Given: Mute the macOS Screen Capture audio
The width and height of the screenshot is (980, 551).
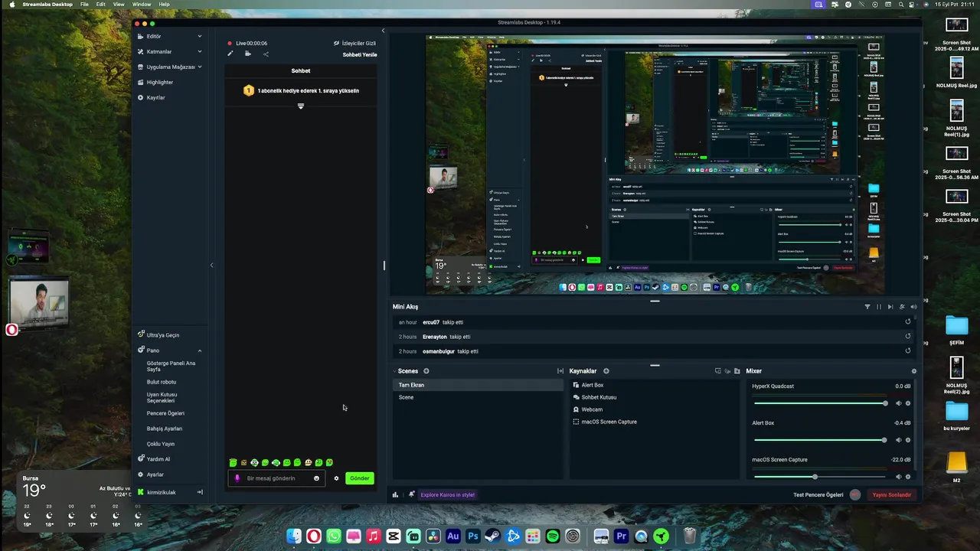Looking at the screenshot, I should [x=900, y=477].
